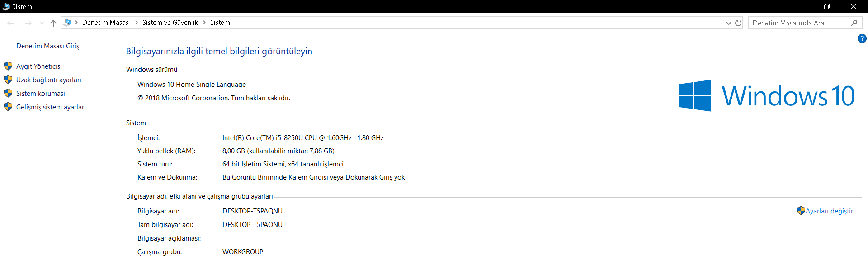Click shield icon beside Sistem koruması

8,93
